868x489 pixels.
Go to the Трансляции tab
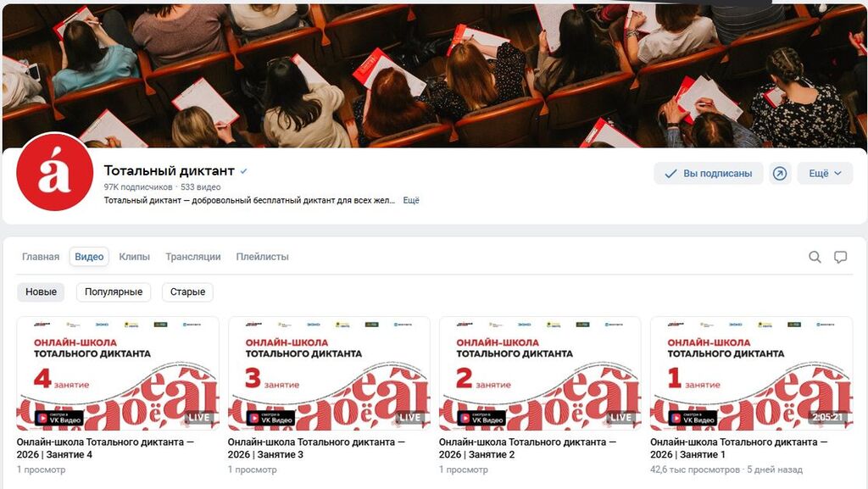(x=193, y=257)
